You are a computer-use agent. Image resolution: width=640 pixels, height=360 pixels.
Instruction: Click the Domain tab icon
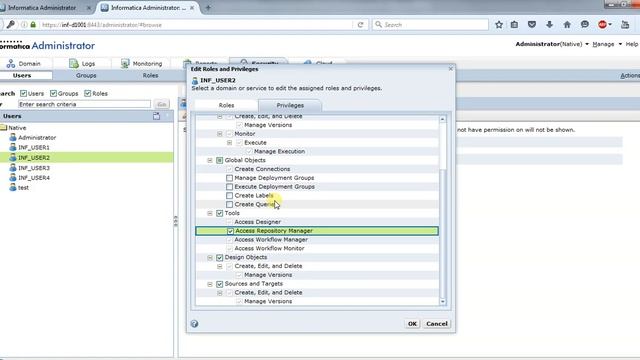(11, 64)
